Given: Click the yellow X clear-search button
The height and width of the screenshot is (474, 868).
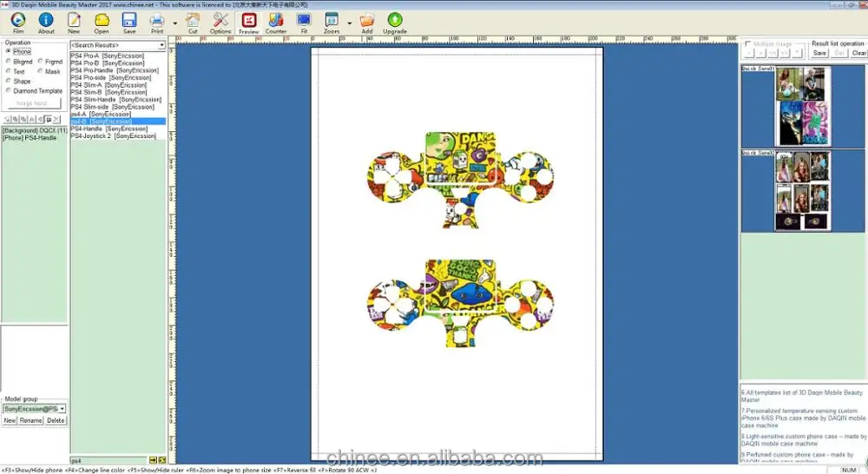Looking at the screenshot, I should coord(162,460).
